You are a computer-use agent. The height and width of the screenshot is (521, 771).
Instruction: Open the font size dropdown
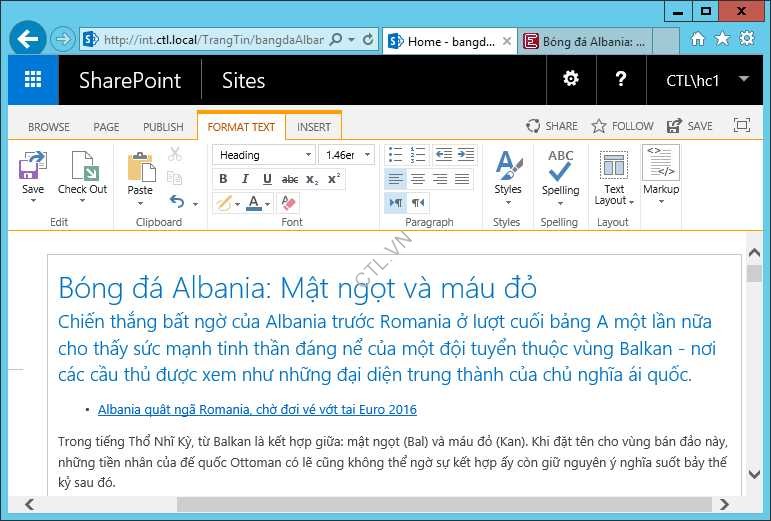[x=367, y=155]
